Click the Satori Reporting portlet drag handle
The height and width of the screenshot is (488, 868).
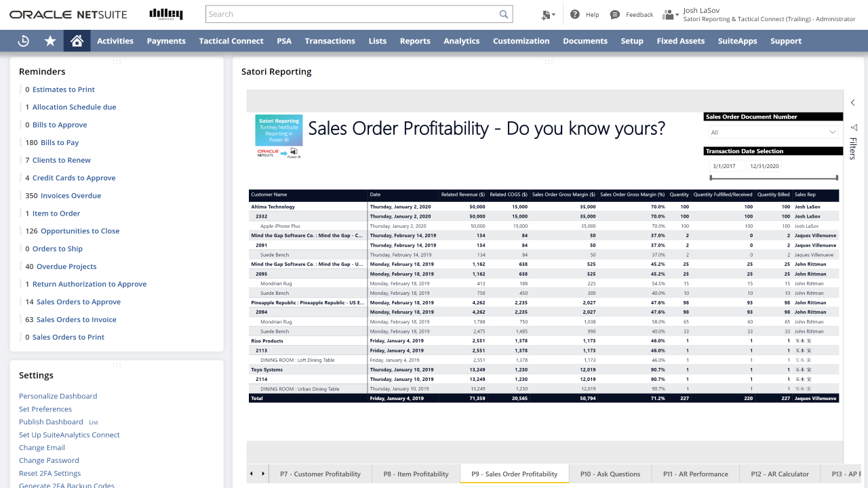tap(548, 62)
